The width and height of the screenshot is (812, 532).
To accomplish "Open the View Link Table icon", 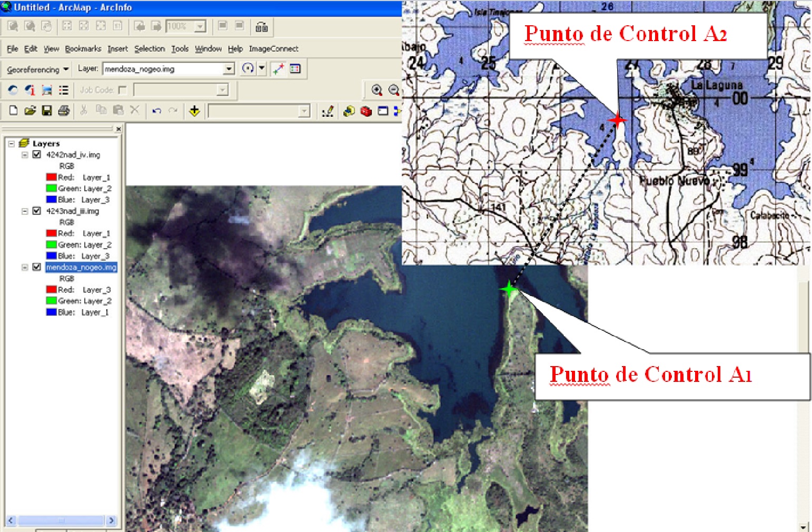I will [295, 68].
